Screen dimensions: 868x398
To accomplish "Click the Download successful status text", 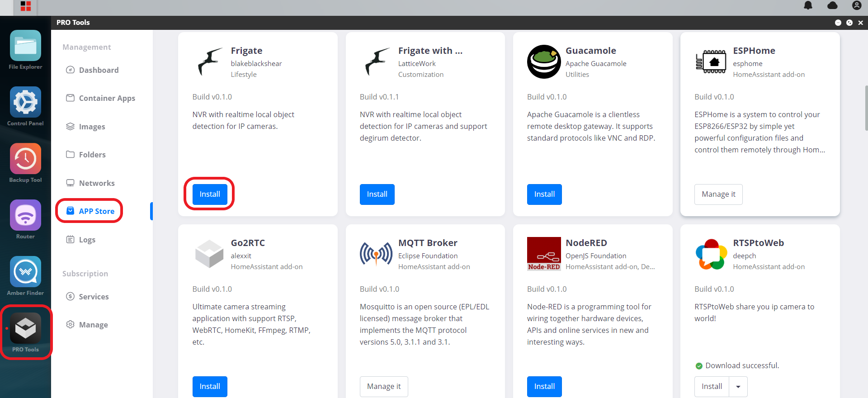I will [x=742, y=365].
